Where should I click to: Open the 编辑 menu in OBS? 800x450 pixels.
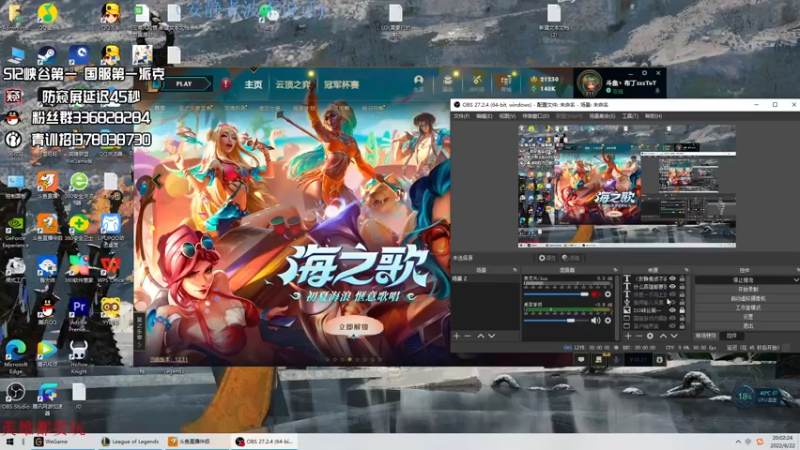(x=484, y=116)
